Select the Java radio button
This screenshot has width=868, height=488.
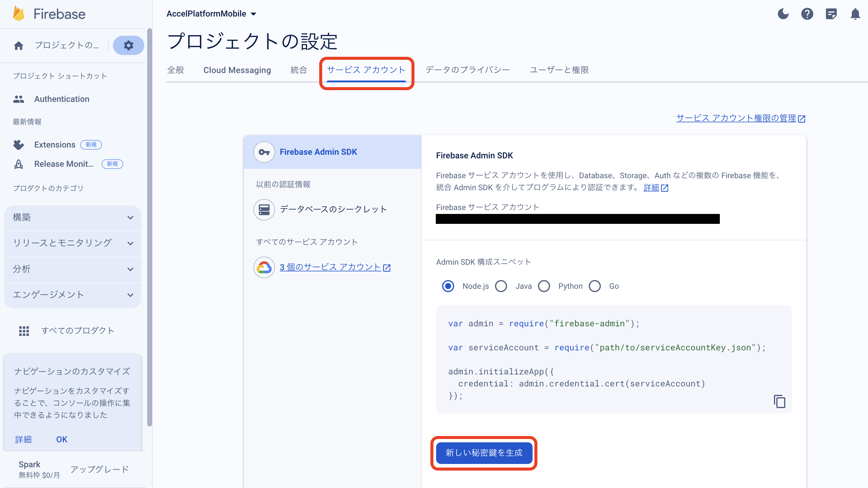[501, 286]
